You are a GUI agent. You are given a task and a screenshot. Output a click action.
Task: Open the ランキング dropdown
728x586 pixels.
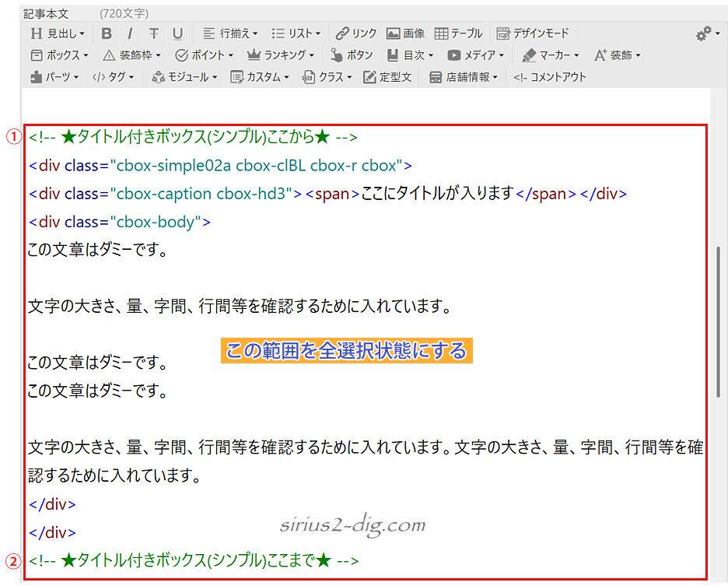tap(281, 55)
